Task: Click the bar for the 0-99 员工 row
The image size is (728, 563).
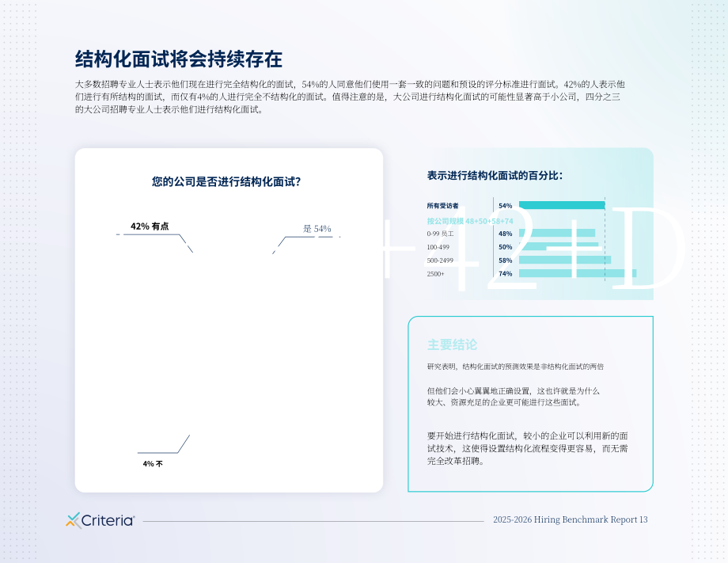Action: pos(557,233)
